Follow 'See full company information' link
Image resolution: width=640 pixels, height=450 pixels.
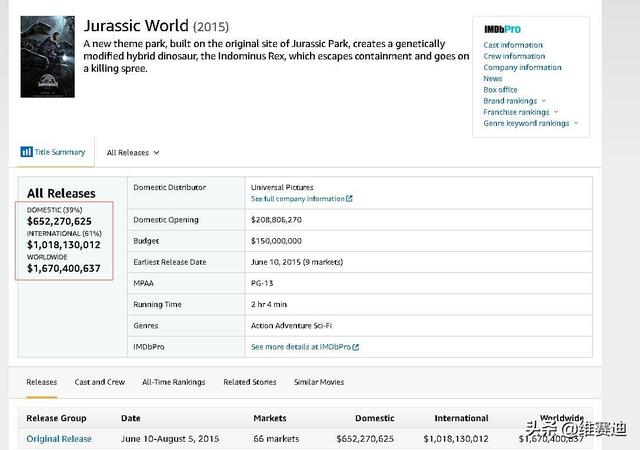click(298, 199)
